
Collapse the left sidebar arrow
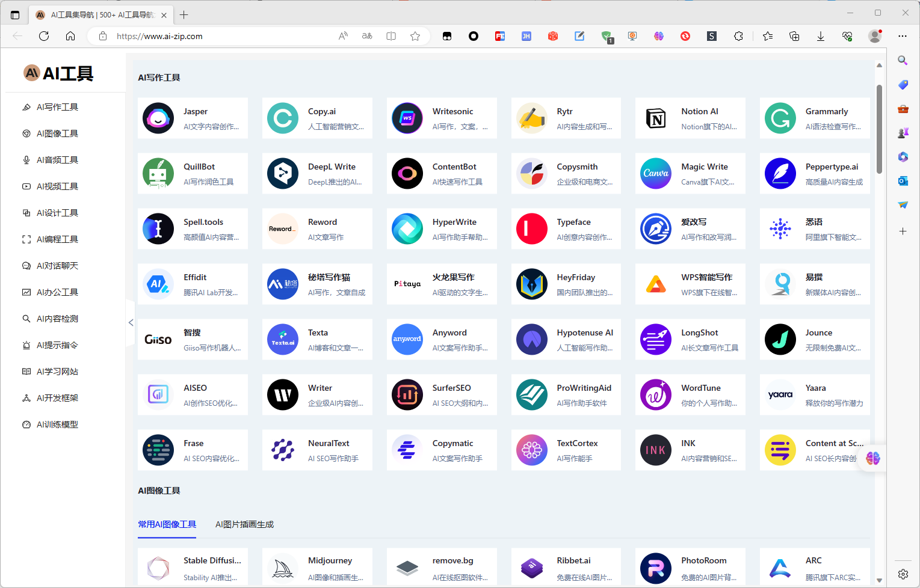[x=131, y=323]
